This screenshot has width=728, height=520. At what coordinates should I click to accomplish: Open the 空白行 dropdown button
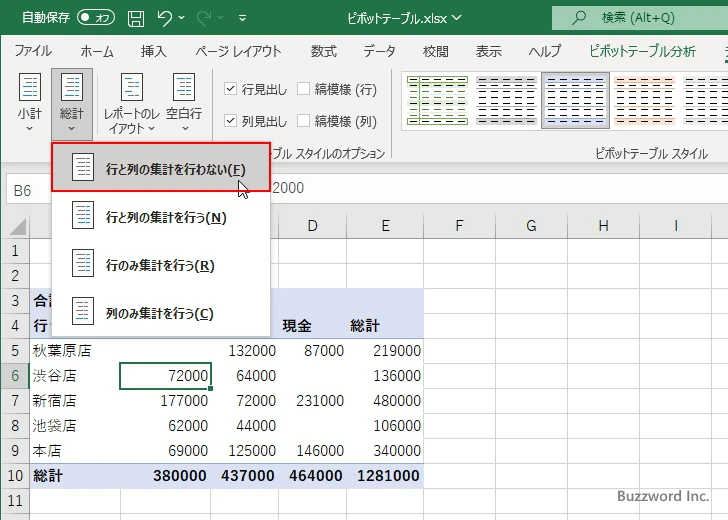[x=184, y=103]
